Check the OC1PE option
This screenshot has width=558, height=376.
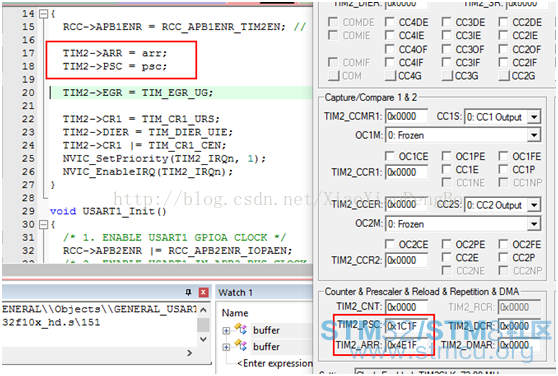[x=446, y=156]
